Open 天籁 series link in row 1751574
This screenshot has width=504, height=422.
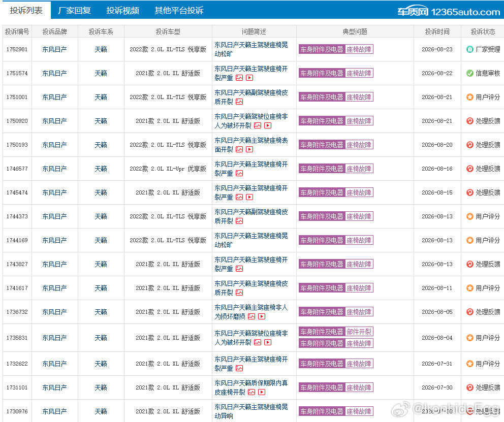(x=101, y=73)
